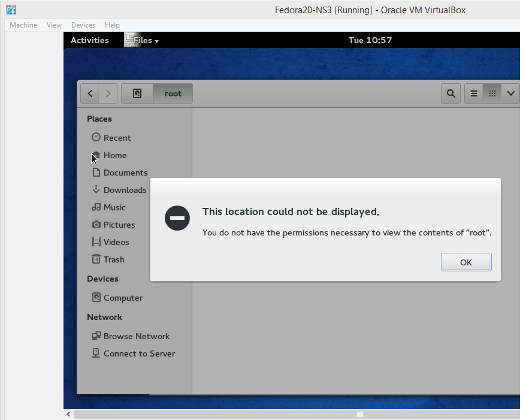Open the VirtualBox View menu
The image size is (523, 420).
click(x=54, y=25)
